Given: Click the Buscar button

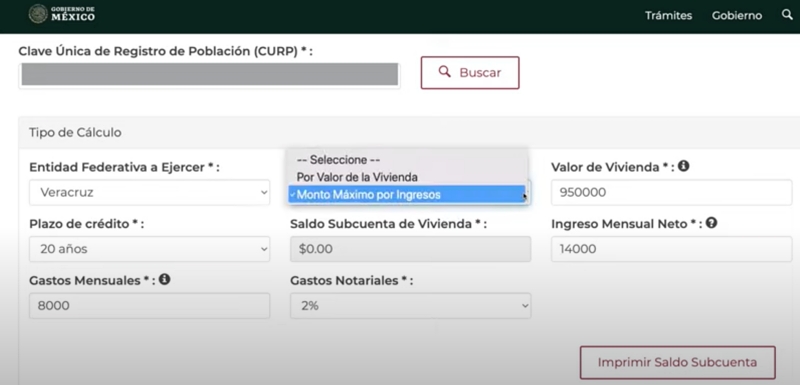Looking at the screenshot, I should click(x=470, y=73).
